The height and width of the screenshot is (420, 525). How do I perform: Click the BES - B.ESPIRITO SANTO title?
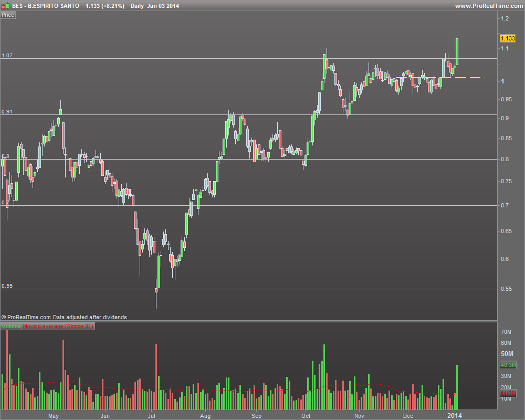46,6
